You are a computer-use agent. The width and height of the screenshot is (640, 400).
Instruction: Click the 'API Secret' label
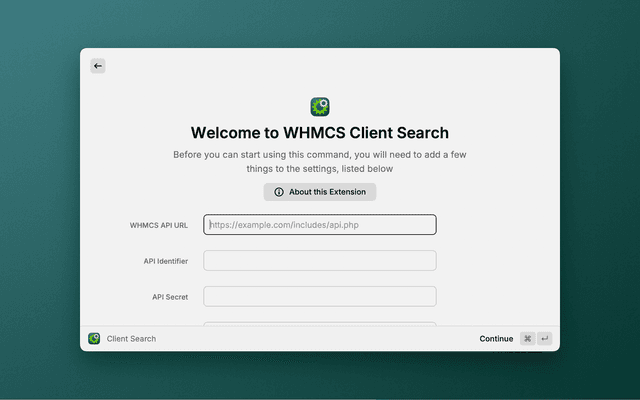pos(170,297)
